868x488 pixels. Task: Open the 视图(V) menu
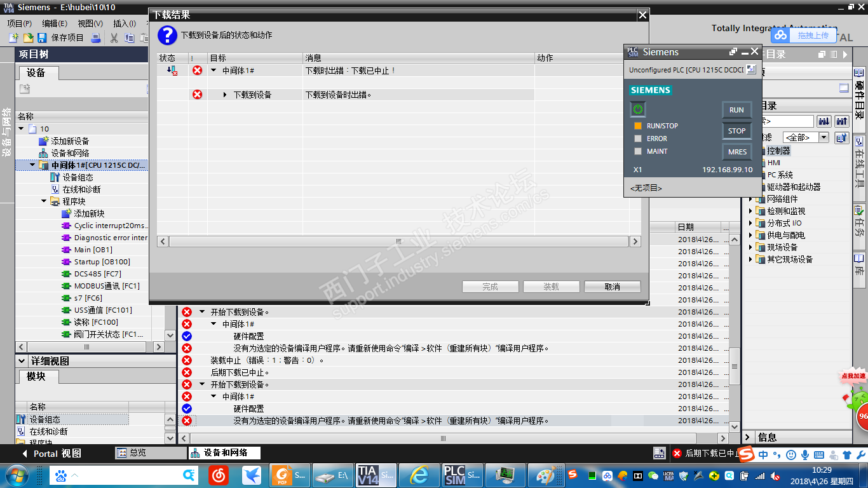click(90, 24)
